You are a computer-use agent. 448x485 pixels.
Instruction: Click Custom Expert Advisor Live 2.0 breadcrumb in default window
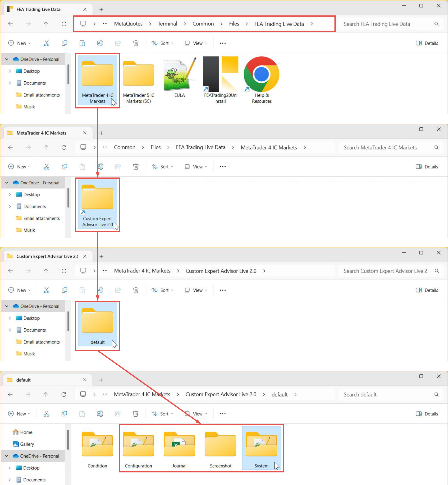pos(221,394)
